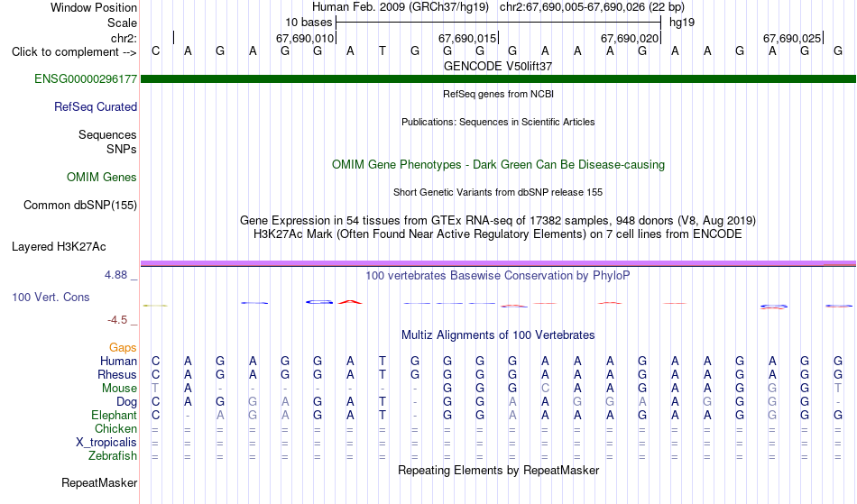Click the first T base in Mouse row
Viewport: 857px width, 504px height.
(155, 389)
